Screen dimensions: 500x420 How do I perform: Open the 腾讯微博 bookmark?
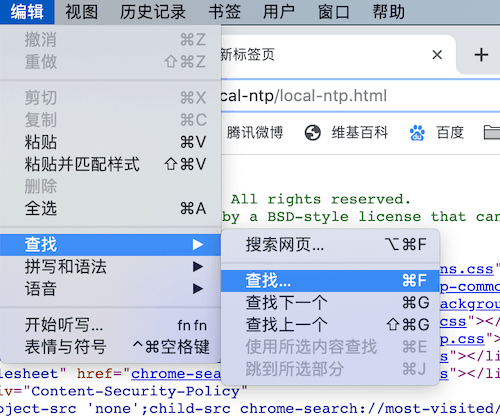point(255,133)
